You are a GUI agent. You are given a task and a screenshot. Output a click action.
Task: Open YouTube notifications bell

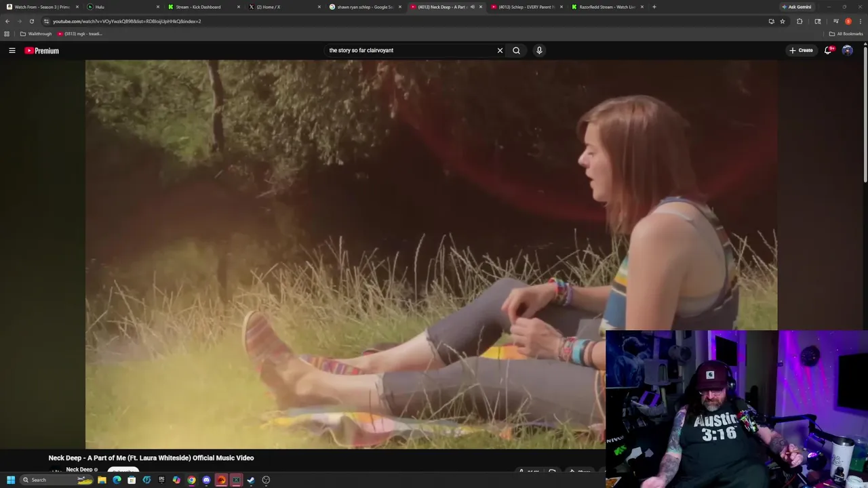828,50
